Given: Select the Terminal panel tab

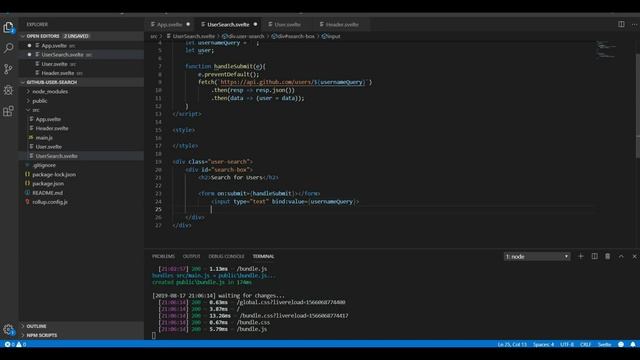Looking at the screenshot, I should (x=263, y=256).
